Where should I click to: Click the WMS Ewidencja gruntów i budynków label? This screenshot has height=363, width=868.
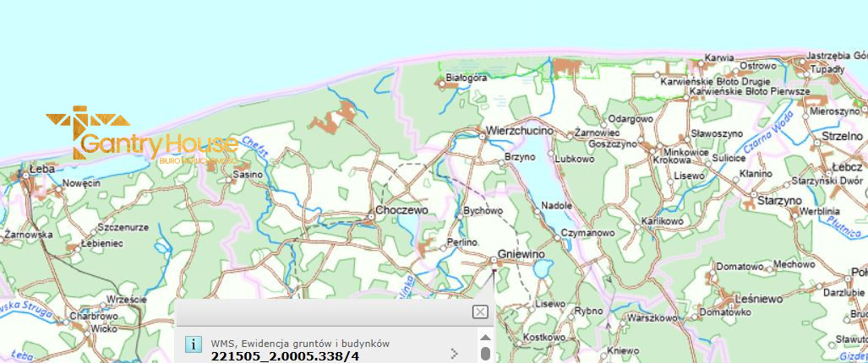click(x=300, y=343)
